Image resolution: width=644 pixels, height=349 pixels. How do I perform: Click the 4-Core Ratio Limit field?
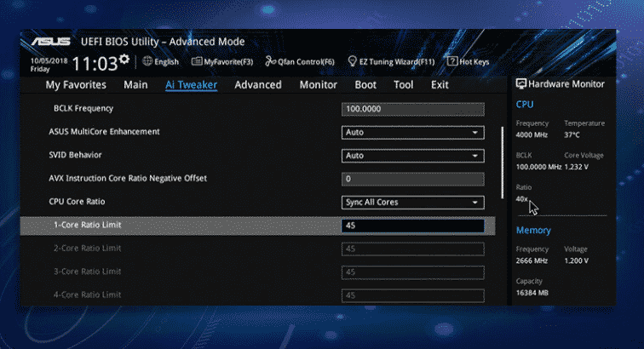coord(413,295)
